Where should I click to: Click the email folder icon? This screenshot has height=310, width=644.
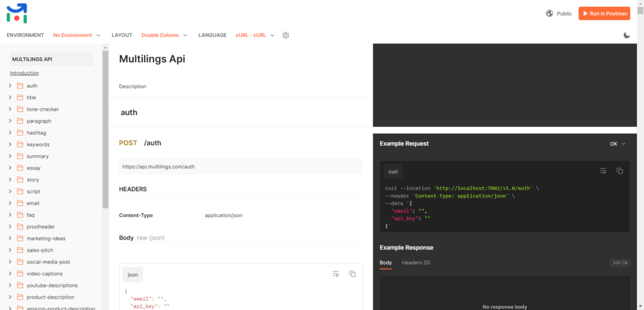pos(19,203)
